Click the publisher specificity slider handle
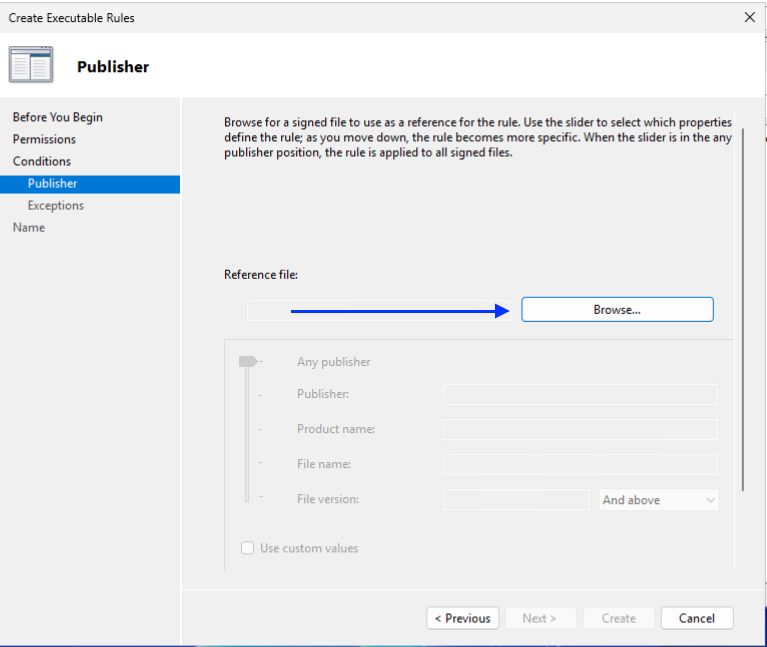The width and height of the screenshot is (767, 647). coord(248,361)
